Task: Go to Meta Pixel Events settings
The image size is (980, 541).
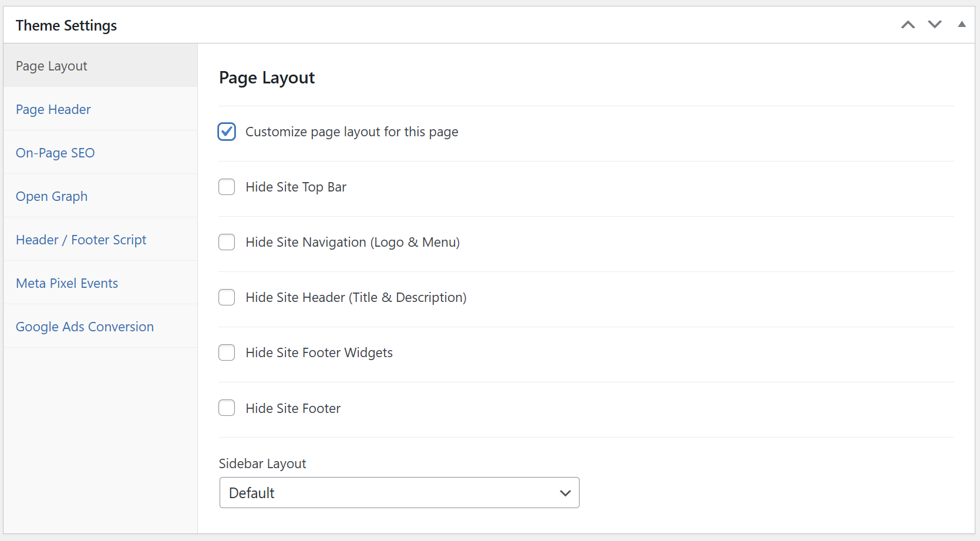Action: pyautogui.click(x=67, y=283)
